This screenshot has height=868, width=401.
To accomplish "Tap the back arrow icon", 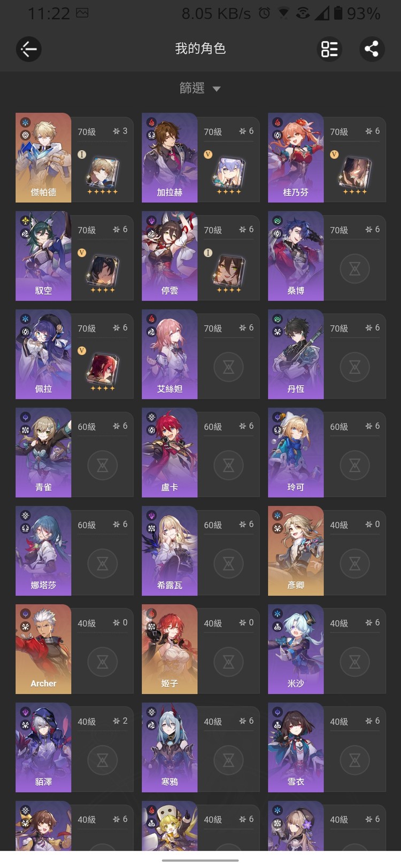I will click(28, 49).
